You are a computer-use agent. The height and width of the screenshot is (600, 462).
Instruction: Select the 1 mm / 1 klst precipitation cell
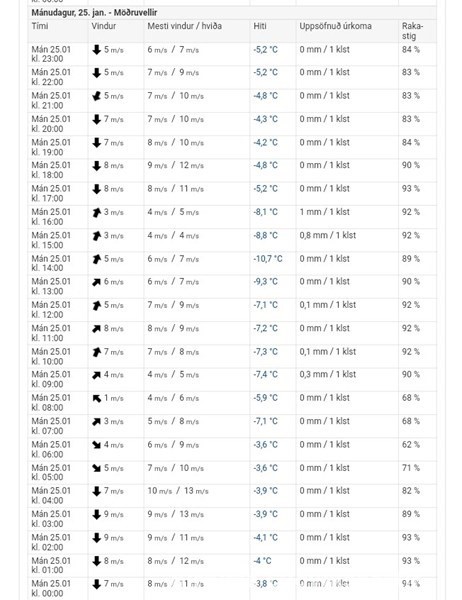(325, 212)
